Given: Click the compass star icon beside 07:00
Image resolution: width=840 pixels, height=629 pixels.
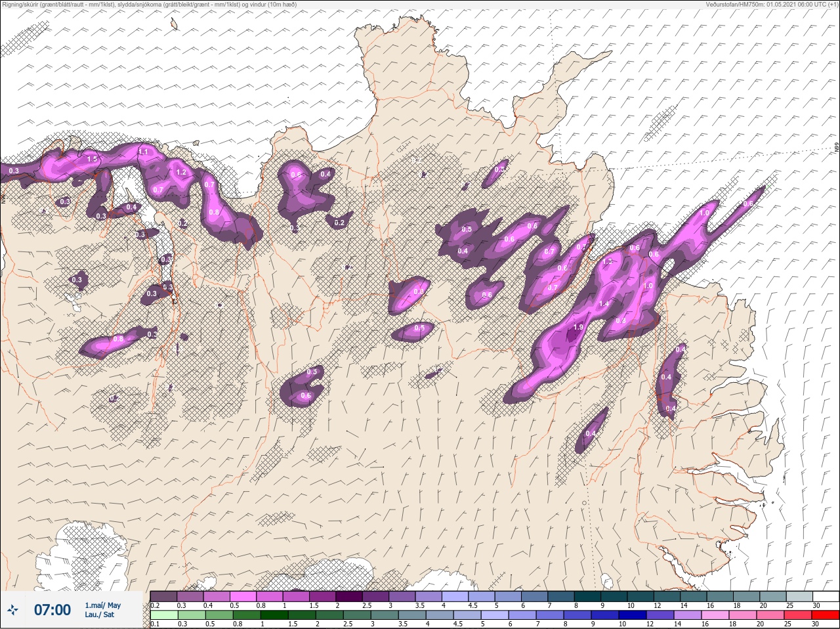Looking at the screenshot, I should click(12, 610).
